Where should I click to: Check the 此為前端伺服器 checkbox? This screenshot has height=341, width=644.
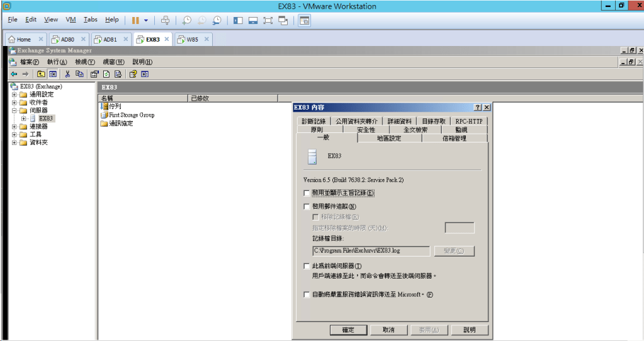307,267
